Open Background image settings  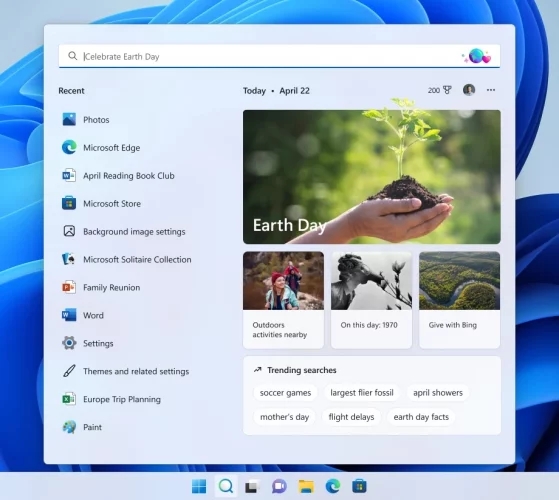click(x=123, y=232)
